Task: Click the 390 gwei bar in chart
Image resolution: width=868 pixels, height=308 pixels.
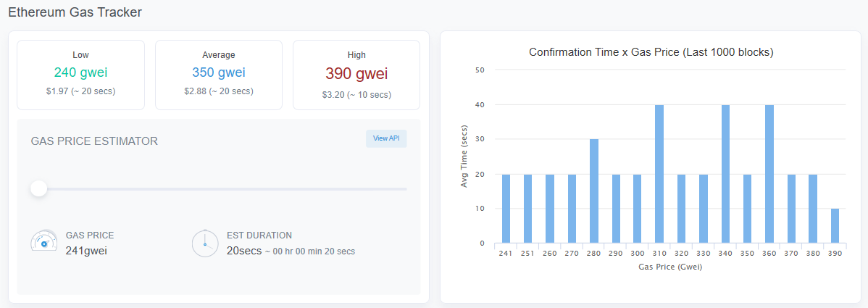Action: (835, 226)
